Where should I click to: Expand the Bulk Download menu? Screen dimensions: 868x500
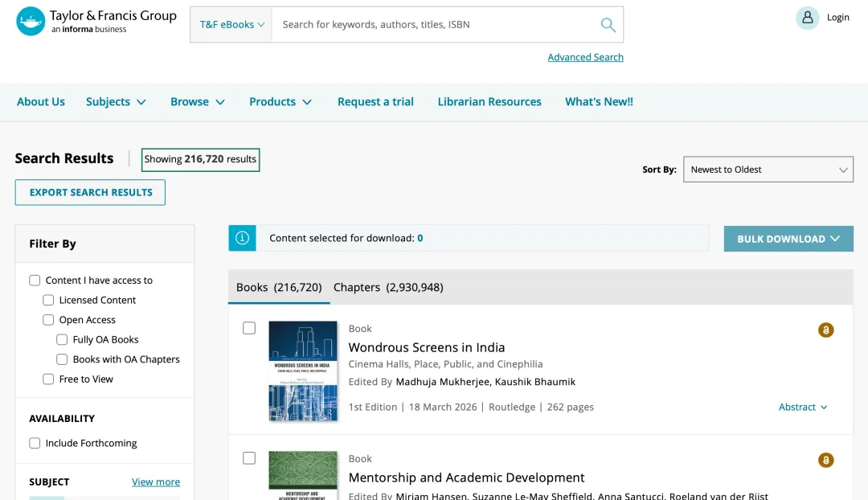pos(788,239)
